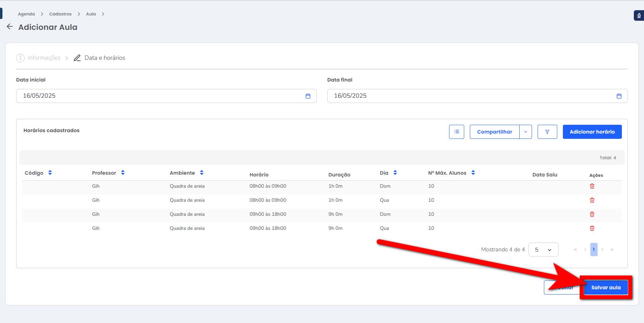Expand the Compartilhar dropdown arrow
This screenshot has width=644, height=323.
click(526, 132)
